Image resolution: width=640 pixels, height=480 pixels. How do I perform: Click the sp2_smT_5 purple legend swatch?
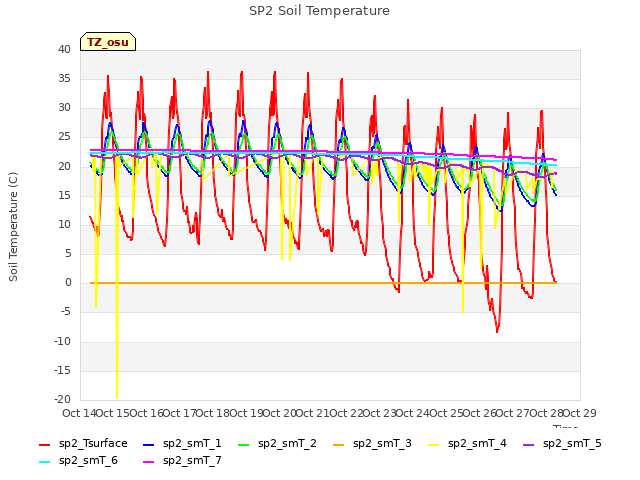point(529,444)
